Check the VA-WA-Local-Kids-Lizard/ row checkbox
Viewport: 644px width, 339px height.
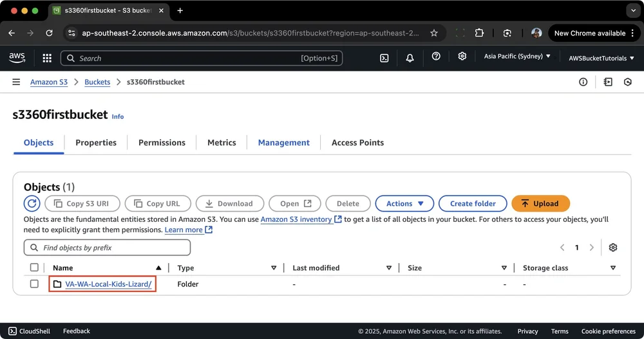[x=34, y=284]
